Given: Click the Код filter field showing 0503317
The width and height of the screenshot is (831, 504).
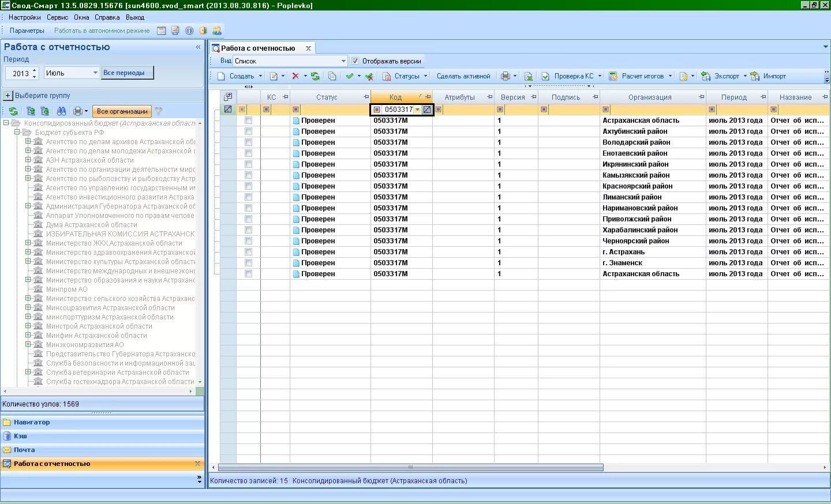Looking at the screenshot, I should [398, 110].
